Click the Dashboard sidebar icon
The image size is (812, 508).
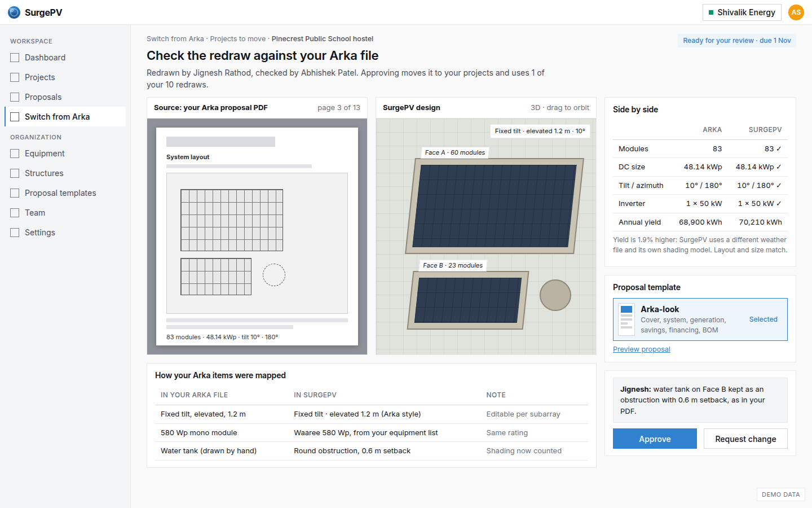[x=15, y=58]
